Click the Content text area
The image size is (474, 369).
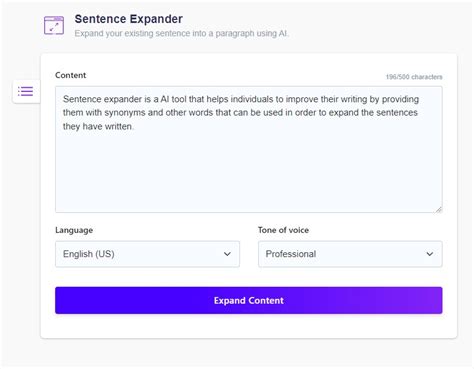click(249, 149)
